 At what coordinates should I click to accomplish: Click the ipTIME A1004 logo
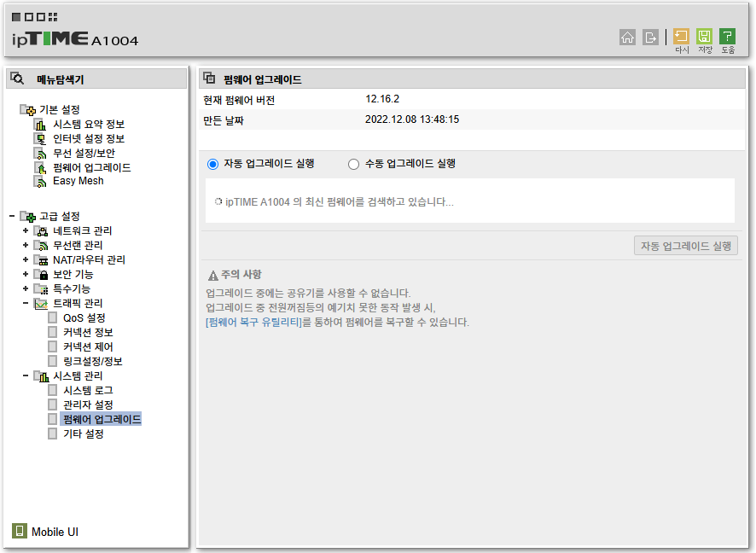(x=75, y=39)
